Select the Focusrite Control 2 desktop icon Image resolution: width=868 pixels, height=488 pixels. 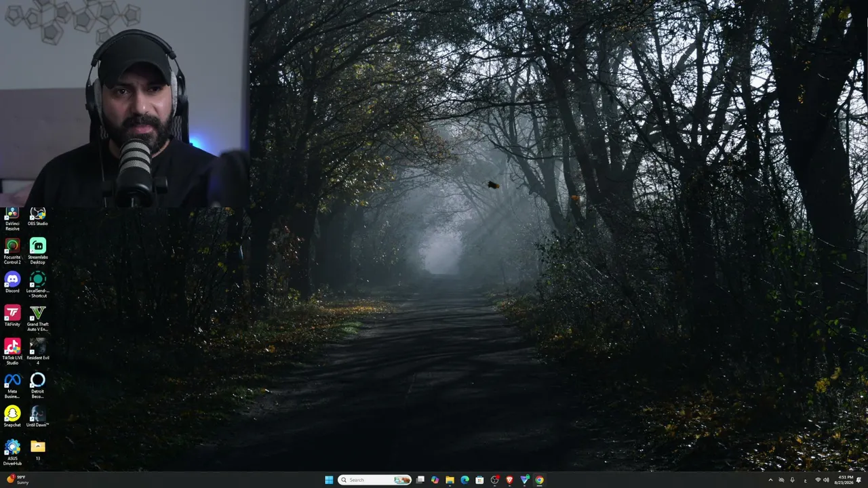(12, 251)
